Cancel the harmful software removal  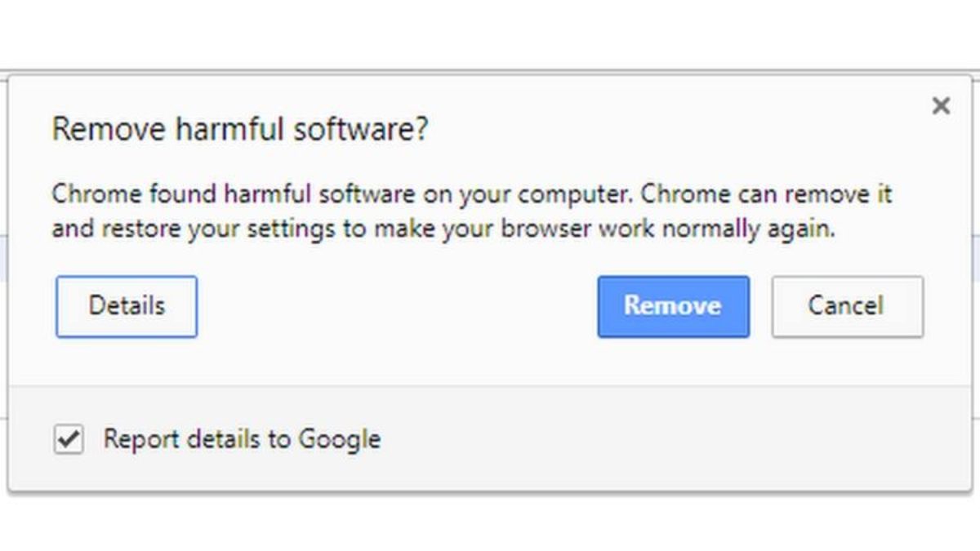847,306
